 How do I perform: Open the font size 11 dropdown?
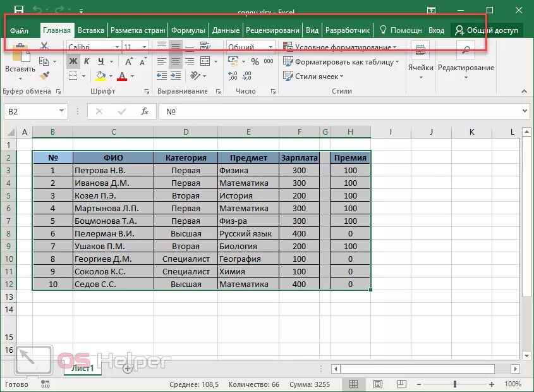coord(144,47)
